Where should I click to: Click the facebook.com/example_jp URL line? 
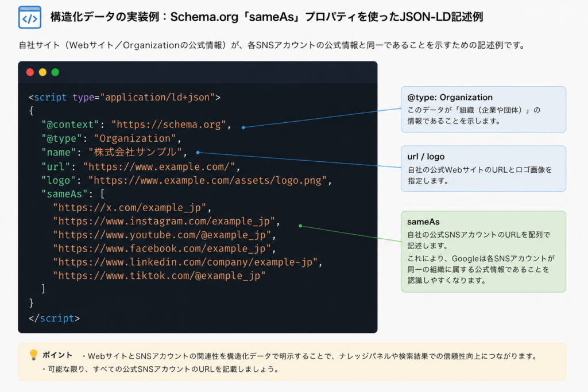[164, 249]
